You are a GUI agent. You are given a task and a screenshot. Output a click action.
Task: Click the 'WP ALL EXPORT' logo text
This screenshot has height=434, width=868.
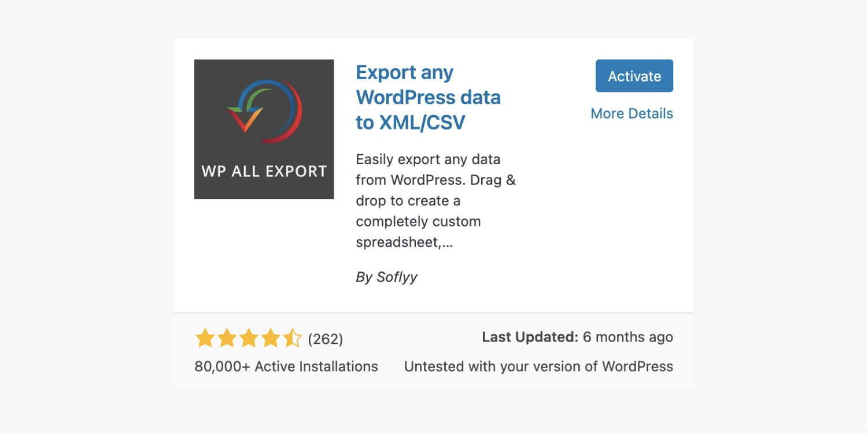264,172
